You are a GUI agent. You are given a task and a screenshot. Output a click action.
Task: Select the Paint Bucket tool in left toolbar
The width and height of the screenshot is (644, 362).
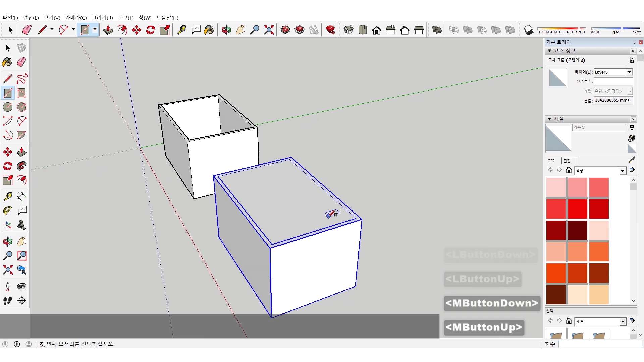point(7,62)
